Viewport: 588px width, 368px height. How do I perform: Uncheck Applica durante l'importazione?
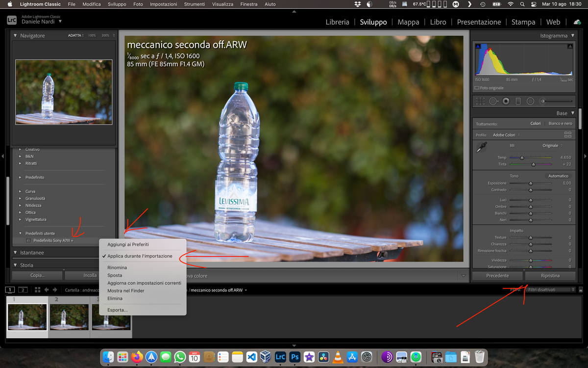click(x=140, y=256)
